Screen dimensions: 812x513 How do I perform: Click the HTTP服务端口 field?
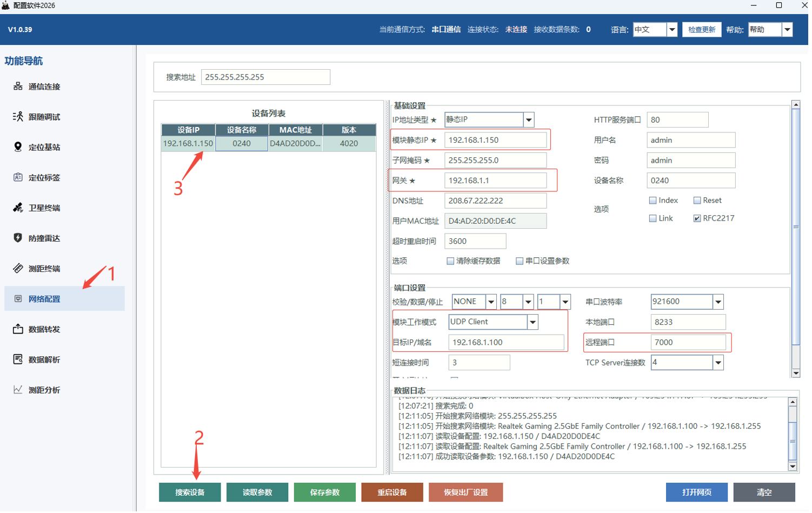pos(677,120)
